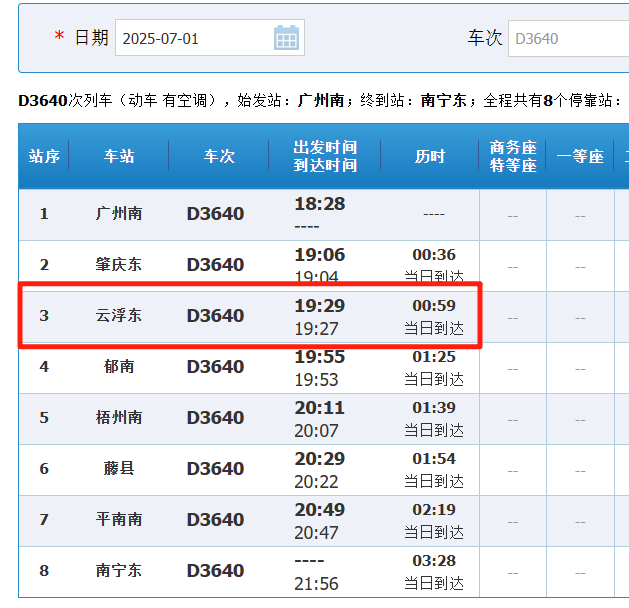Choose the 藤县 station row
The image size is (629, 608).
[119, 469]
